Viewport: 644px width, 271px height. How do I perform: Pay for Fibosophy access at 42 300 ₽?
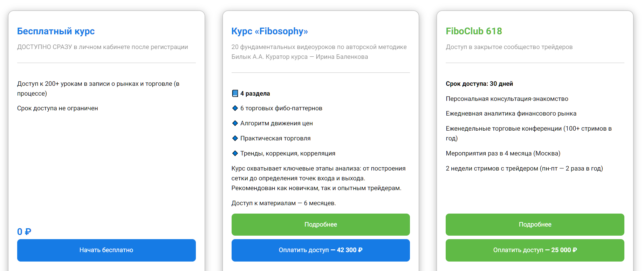320,250
